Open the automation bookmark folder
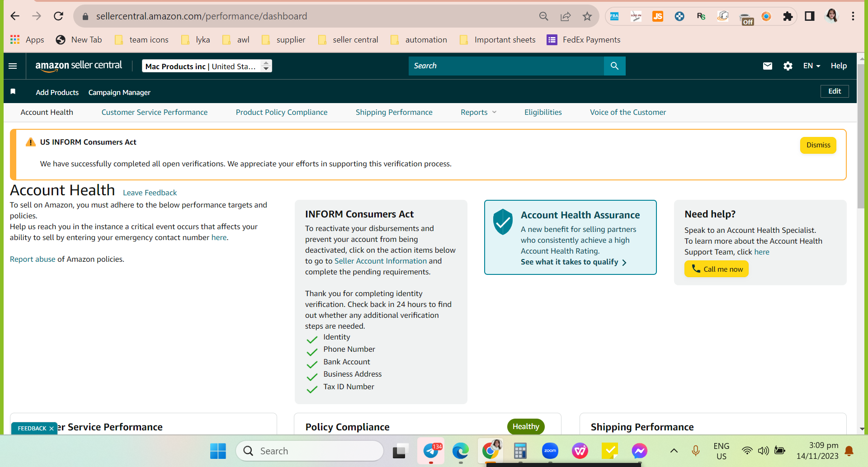 (419, 40)
